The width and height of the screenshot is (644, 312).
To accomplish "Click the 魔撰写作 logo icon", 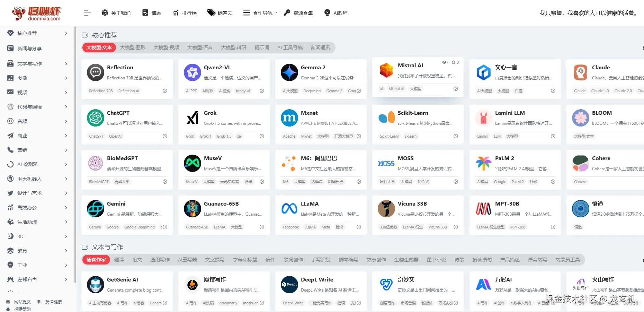I will point(193,285).
